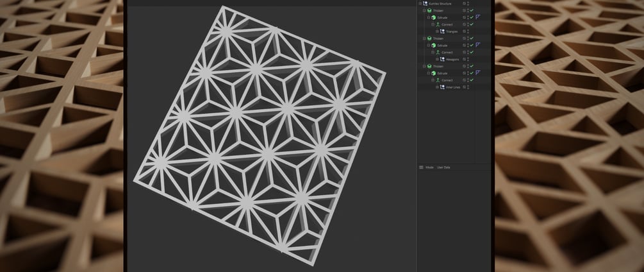
Task: Click the Connect icon parenting Hexagons
Action: tap(438, 52)
